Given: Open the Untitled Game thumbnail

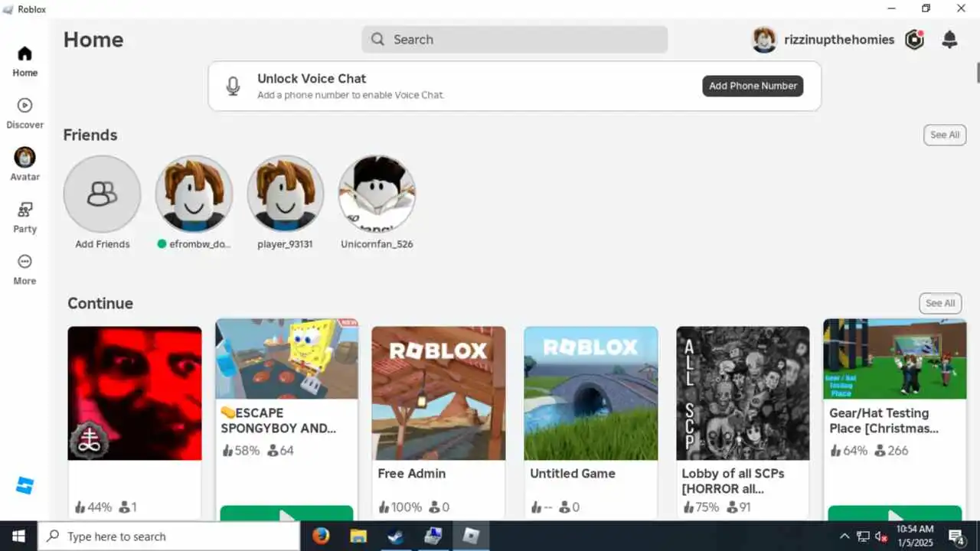Looking at the screenshot, I should 591,393.
